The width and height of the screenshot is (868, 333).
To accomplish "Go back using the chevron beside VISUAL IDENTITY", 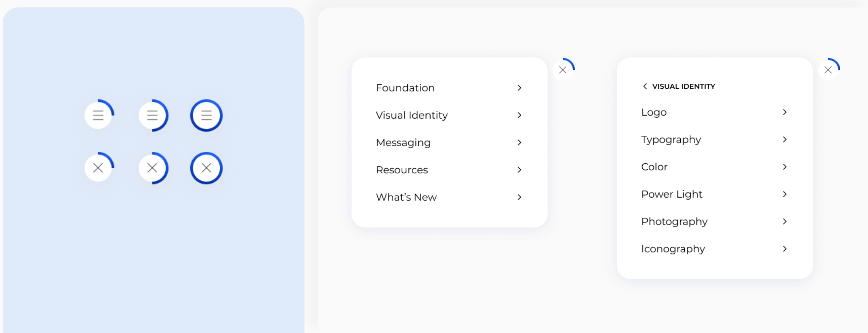I will click(644, 86).
